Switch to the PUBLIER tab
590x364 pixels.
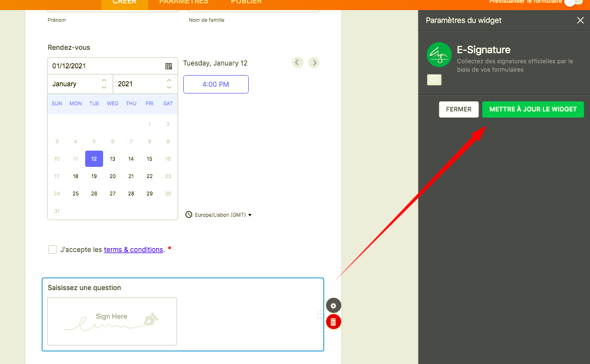point(247,2)
